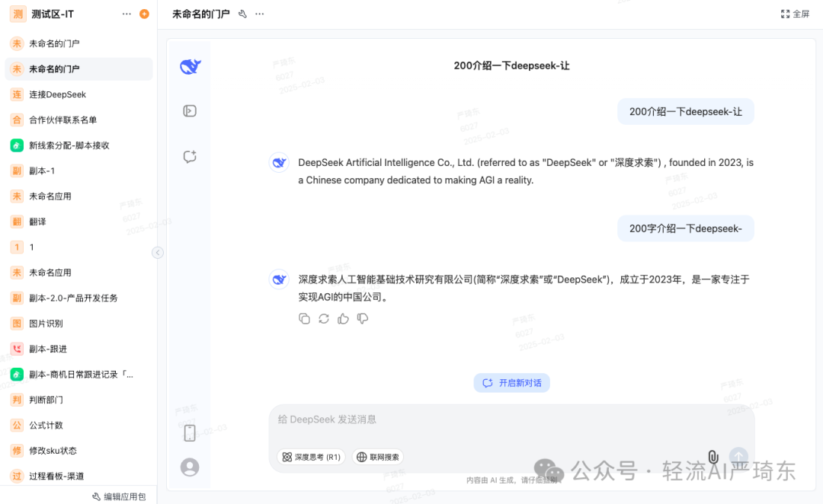
Task: Click the green icon beside 新线索分配-脚本接收
Action: coord(17,145)
